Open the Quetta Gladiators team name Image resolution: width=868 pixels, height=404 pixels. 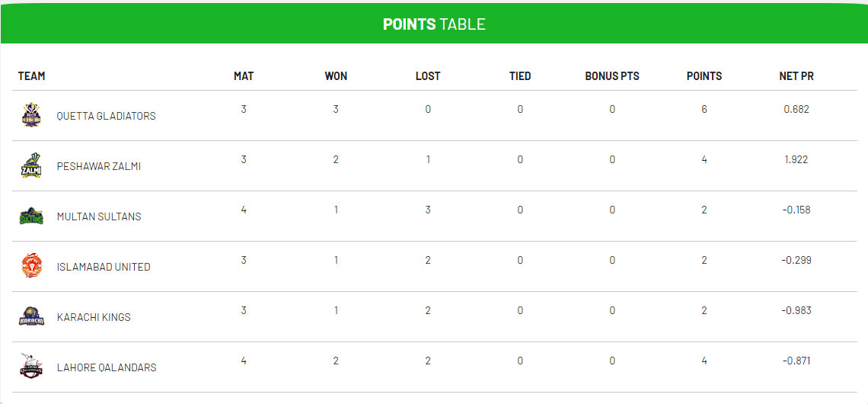pos(106,116)
